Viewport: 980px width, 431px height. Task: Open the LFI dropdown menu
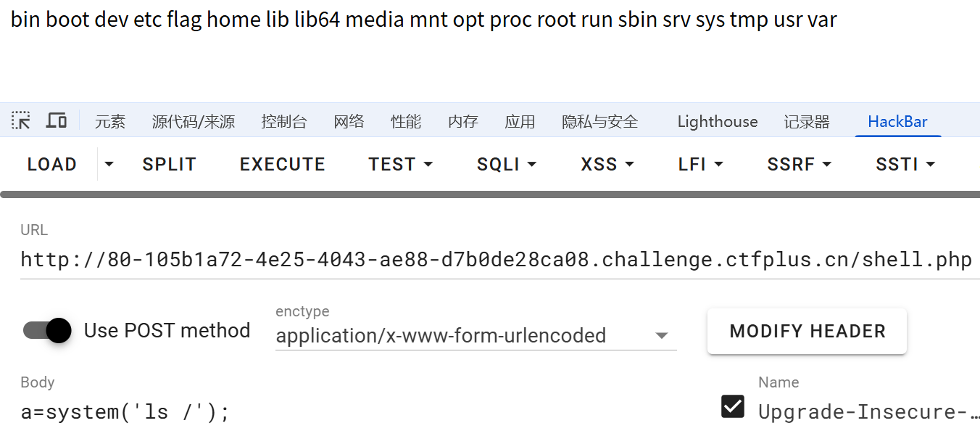[x=701, y=165]
